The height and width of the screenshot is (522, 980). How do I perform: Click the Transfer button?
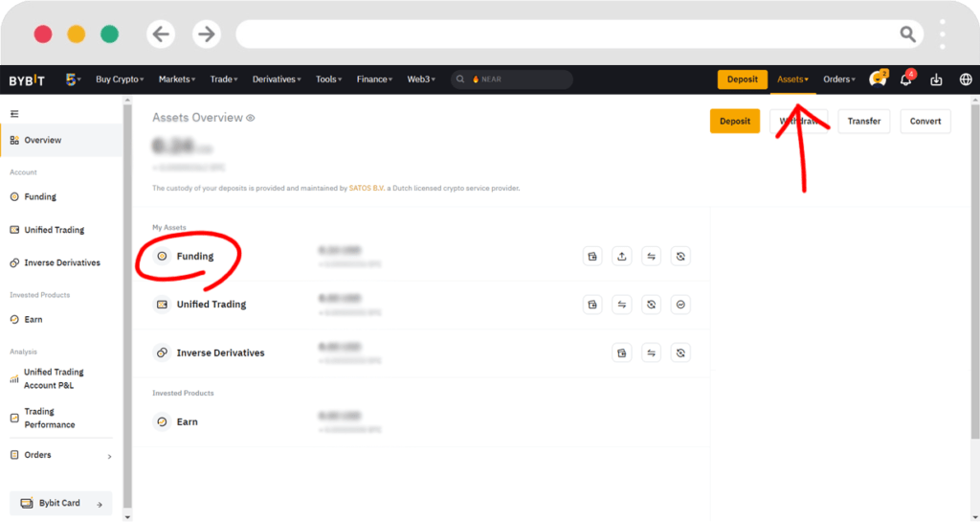click(x=864, y=122)
